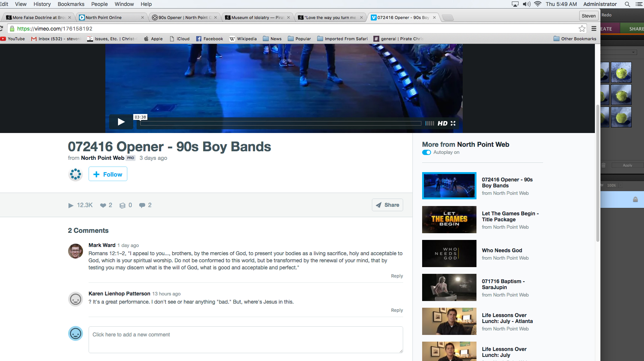Image resolution: width=644 pixels, height=361 pixels.
Task: Open Mark Ward's profile name link
Action: [102, 245]
